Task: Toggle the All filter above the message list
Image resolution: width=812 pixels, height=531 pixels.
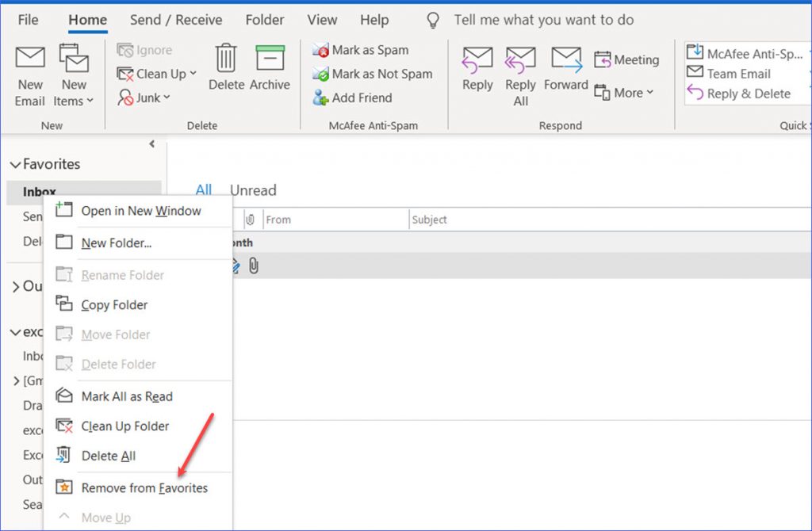Action: [x=204, y=190]
